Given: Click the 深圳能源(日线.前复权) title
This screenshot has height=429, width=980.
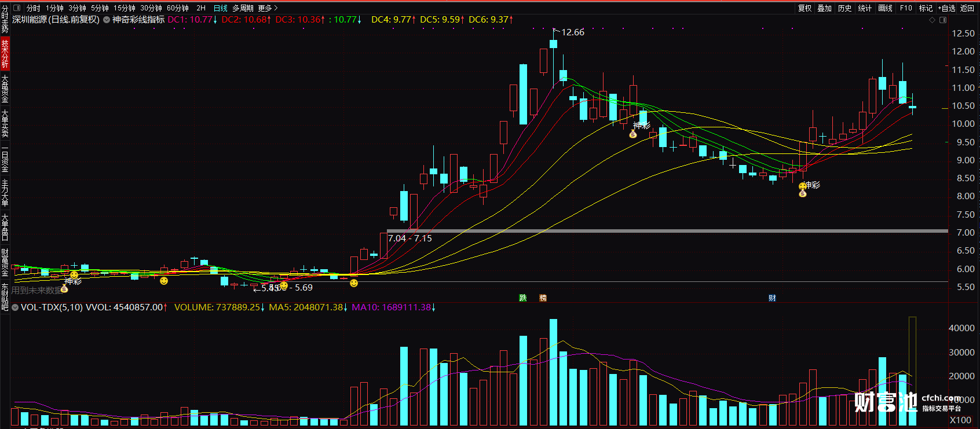Looking at the screenshot, I should pyautogui.click(x=56, y=20).
